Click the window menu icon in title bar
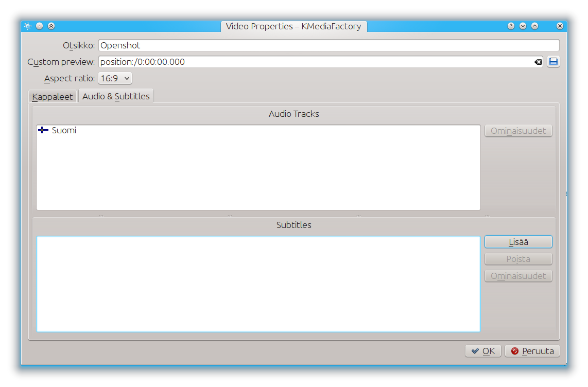588x387 pixels. 28,26
